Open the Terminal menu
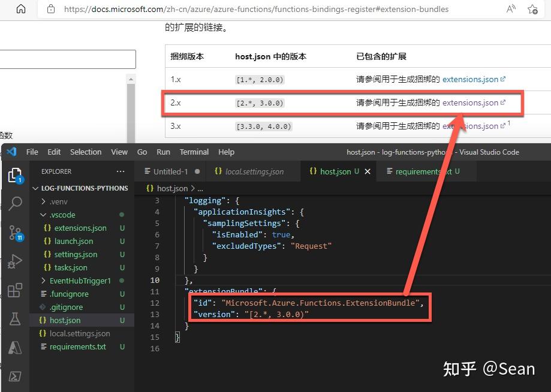This screenshot has width=551, height=392. (x=194, y=152)
